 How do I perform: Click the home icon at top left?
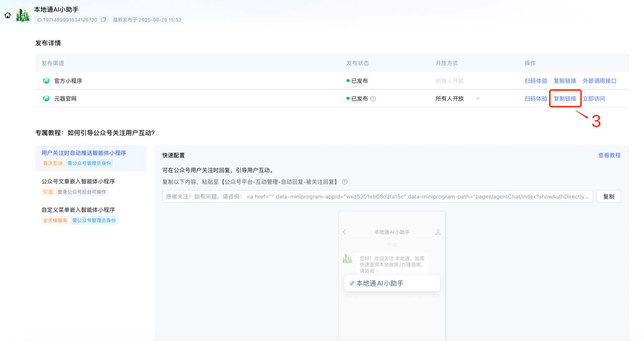click(x=8, y=15)
